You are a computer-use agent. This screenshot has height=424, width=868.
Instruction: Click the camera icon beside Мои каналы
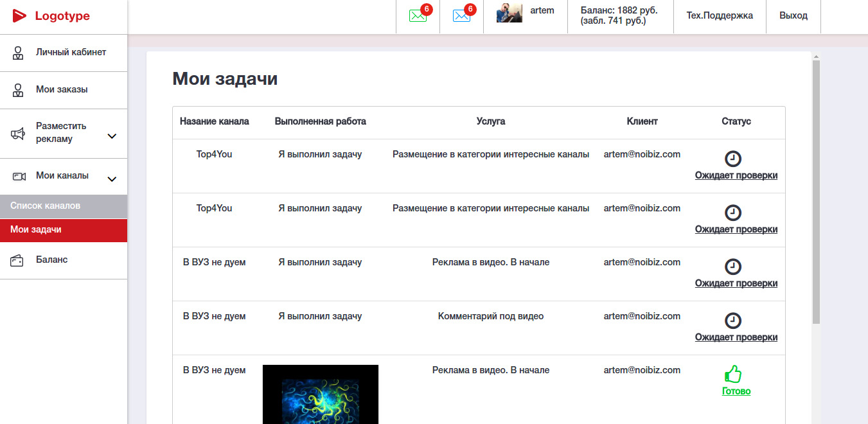point(19,176)
